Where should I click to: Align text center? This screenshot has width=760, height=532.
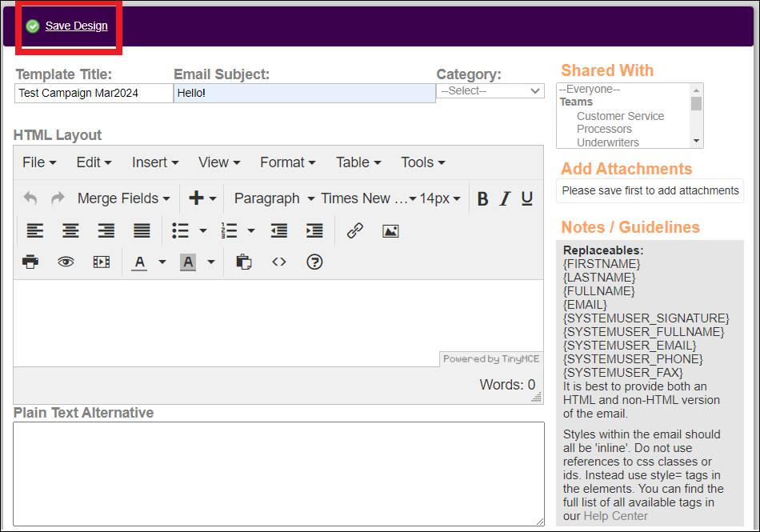pos(70,230)
